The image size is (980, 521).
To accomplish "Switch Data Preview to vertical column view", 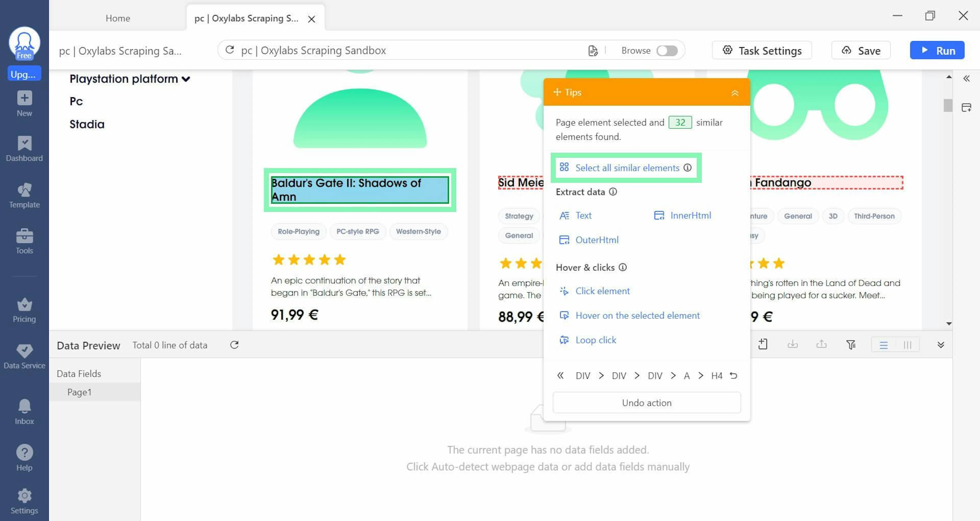I will 907,345.
